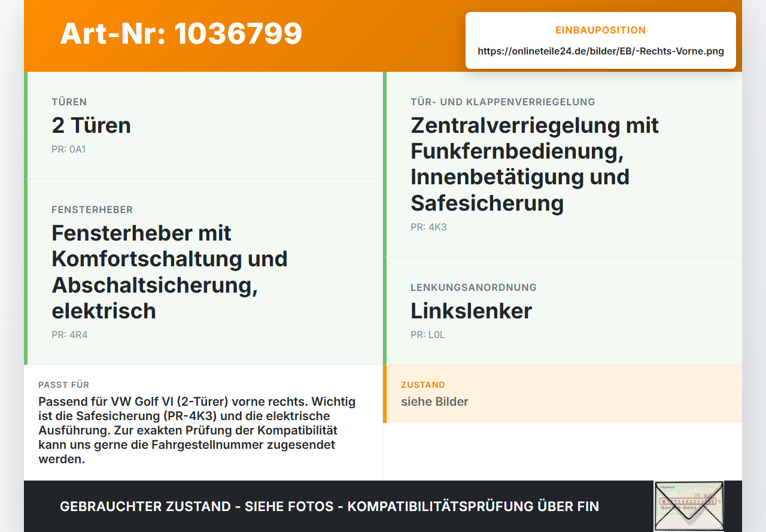The width and height of the screenshot is (766, 532).
Task: Click the Gebrauchter Zustand footer banner text
Action: point(329,506)
